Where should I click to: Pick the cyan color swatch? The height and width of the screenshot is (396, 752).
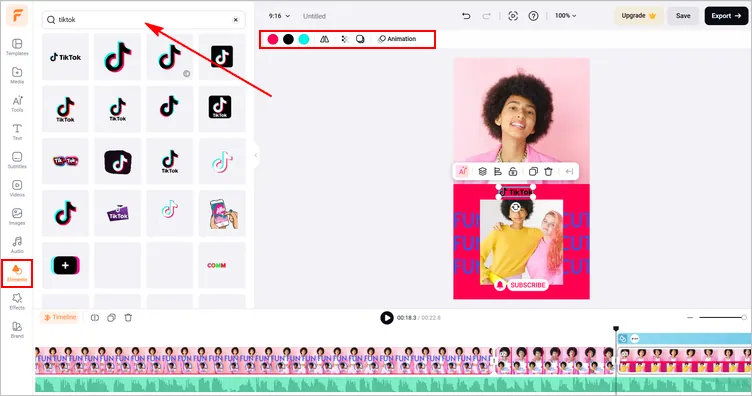pos(304,39)
